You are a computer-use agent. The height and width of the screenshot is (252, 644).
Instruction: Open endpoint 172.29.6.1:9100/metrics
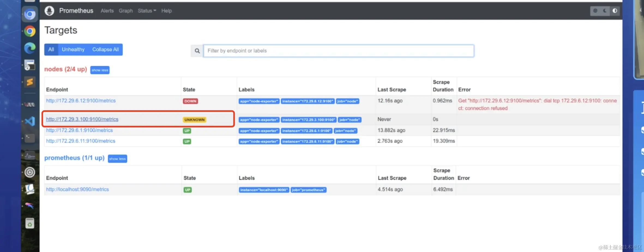click(x=79, y=130)
